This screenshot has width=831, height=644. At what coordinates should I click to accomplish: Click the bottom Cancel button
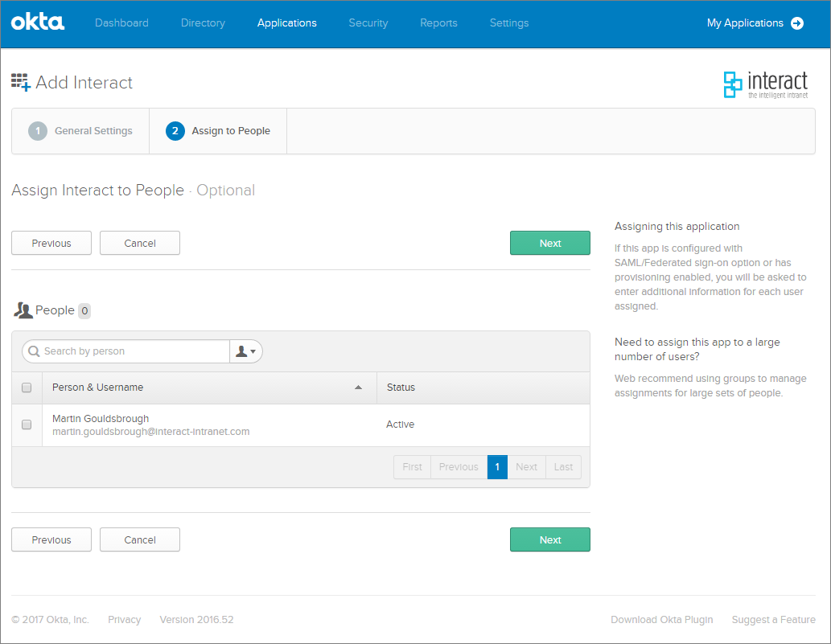140,539
